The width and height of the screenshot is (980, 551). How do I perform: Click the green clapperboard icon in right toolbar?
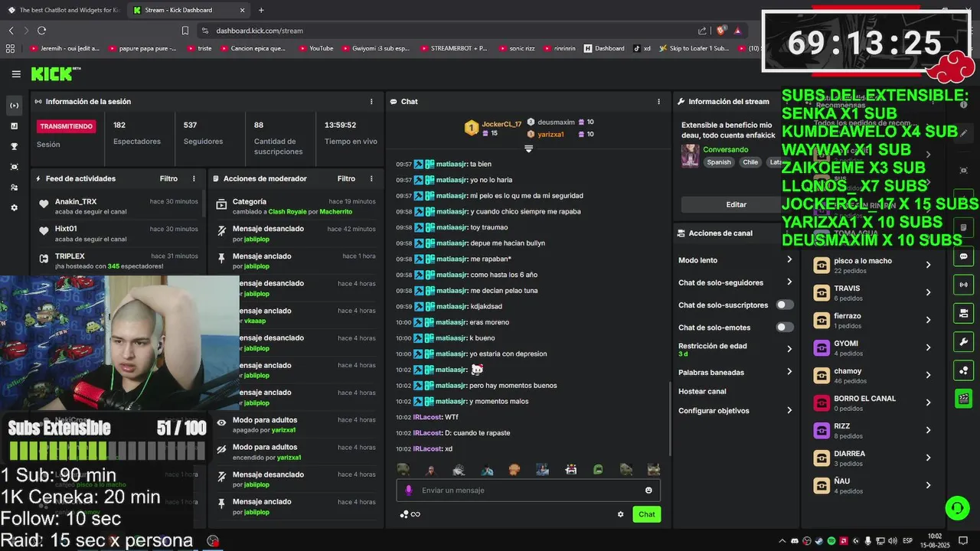963,399
